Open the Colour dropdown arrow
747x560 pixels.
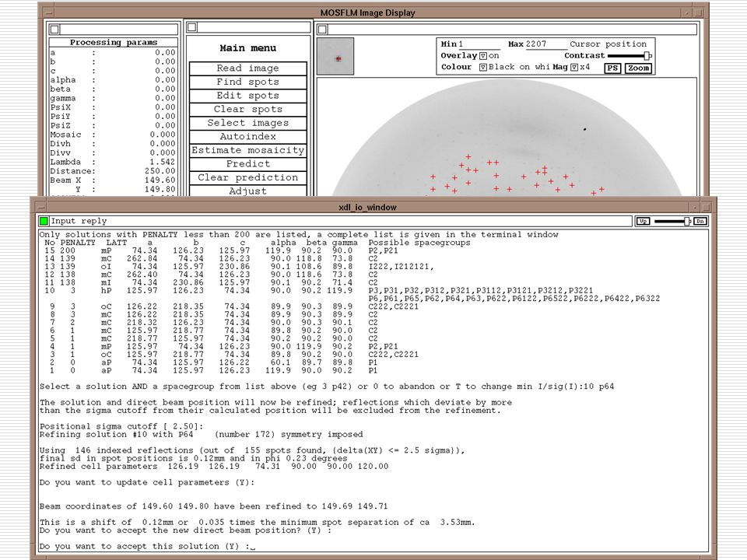click(x=483, y=67)
